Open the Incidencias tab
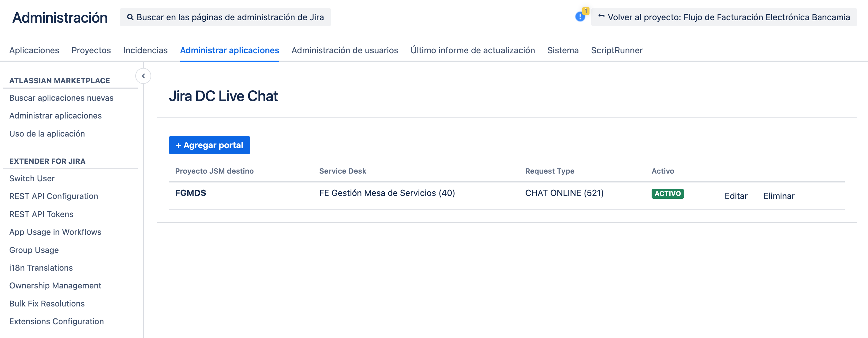The image size is (868, 338). tap(145, 50)
